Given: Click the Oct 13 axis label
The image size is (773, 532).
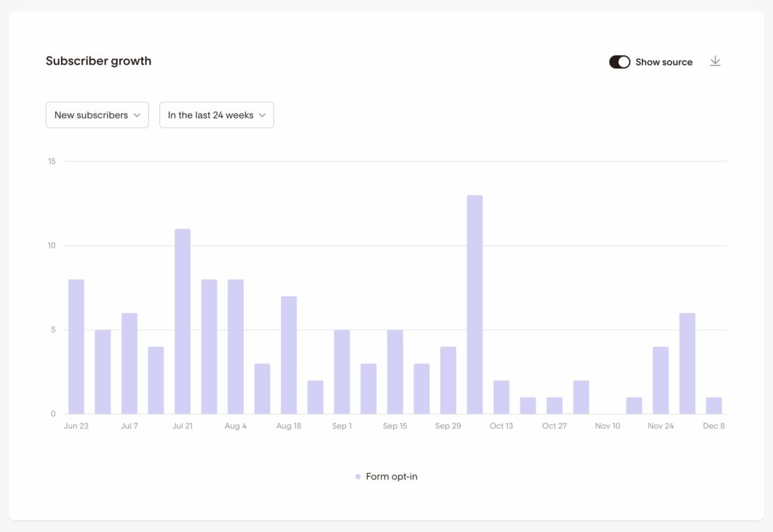Looking at the screenshot, I should tap(501, 426).
